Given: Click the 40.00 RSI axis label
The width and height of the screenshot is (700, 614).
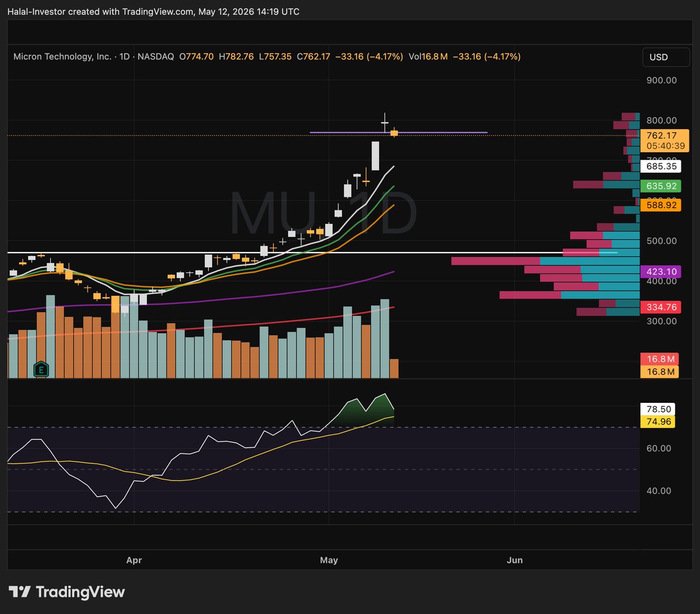Looking at the screenshot, I should click(659, 490).
